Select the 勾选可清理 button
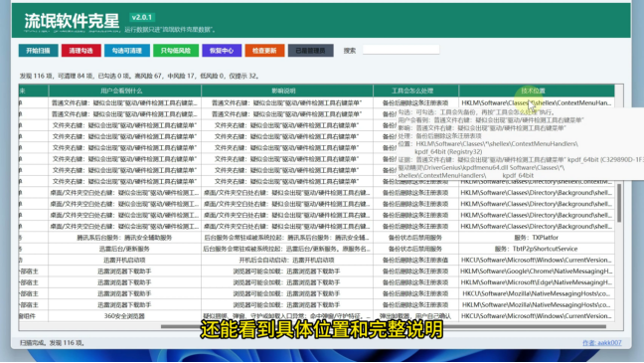644x363 pixels. pyautogui.click(x=127, y=51)
